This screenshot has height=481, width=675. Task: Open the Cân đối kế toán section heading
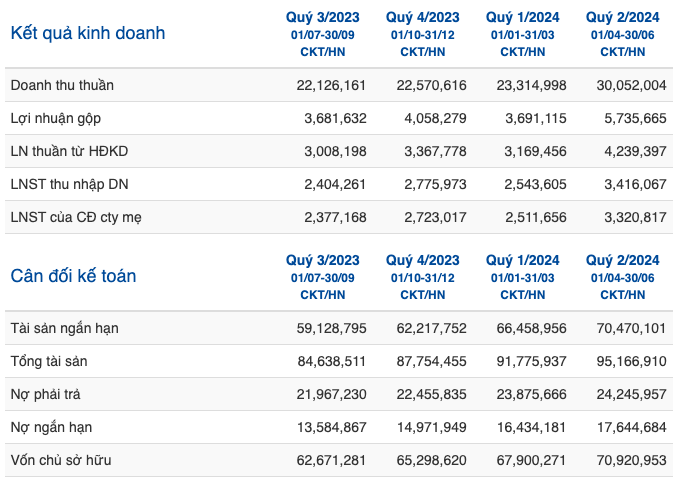tap(73, 276)
